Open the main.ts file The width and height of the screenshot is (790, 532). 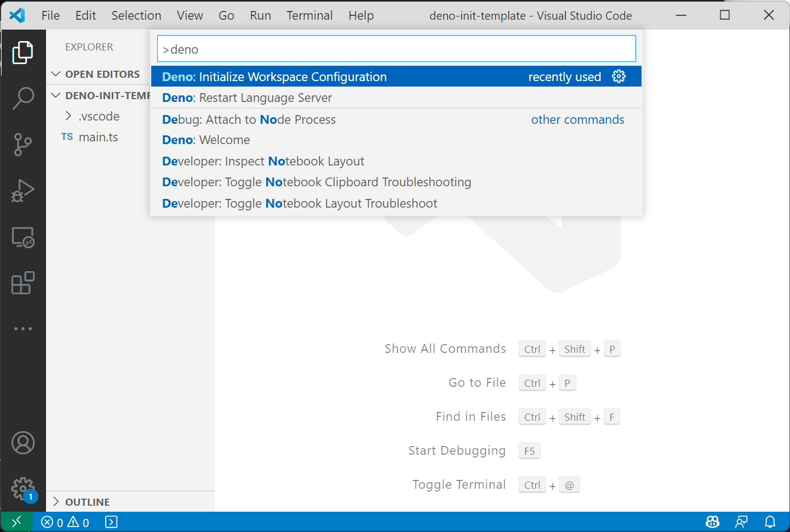coord(99,137)
